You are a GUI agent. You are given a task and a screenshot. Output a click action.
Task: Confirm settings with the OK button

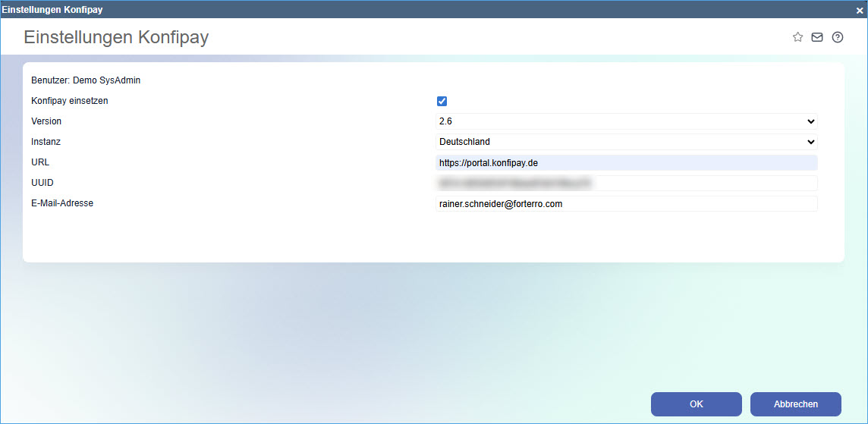click(x=696, y=404)
